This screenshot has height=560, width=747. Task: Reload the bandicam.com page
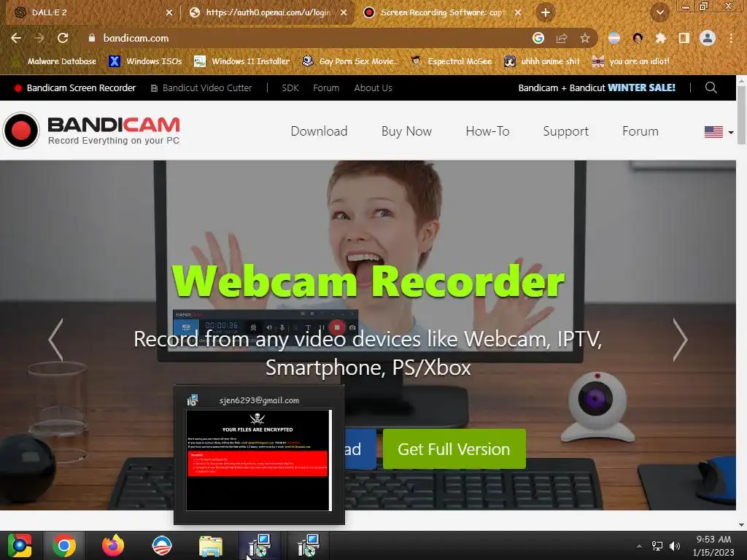(63, 38)
